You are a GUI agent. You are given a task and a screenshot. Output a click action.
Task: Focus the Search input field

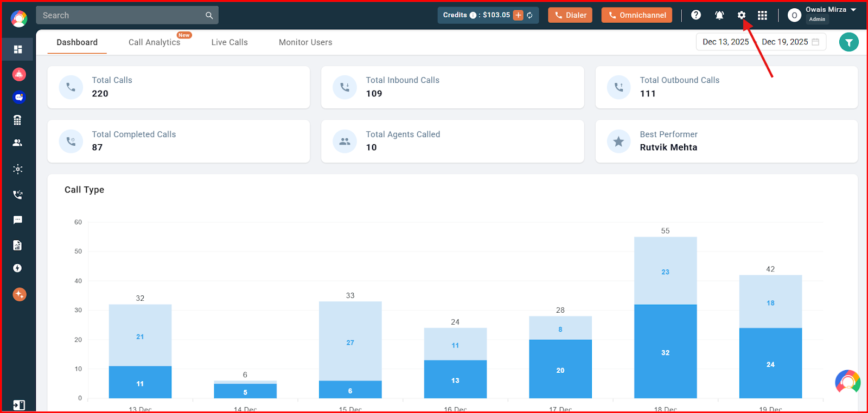(127, 15)
